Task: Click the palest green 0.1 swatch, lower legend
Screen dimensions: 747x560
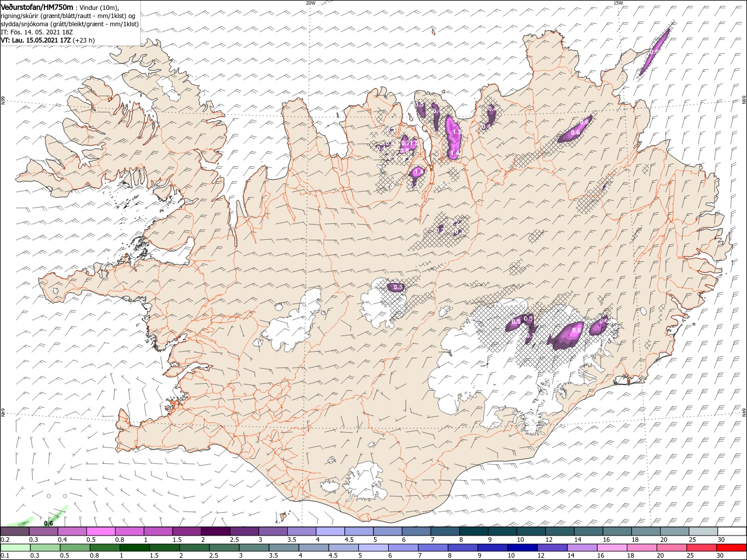Action: (15, 548)
